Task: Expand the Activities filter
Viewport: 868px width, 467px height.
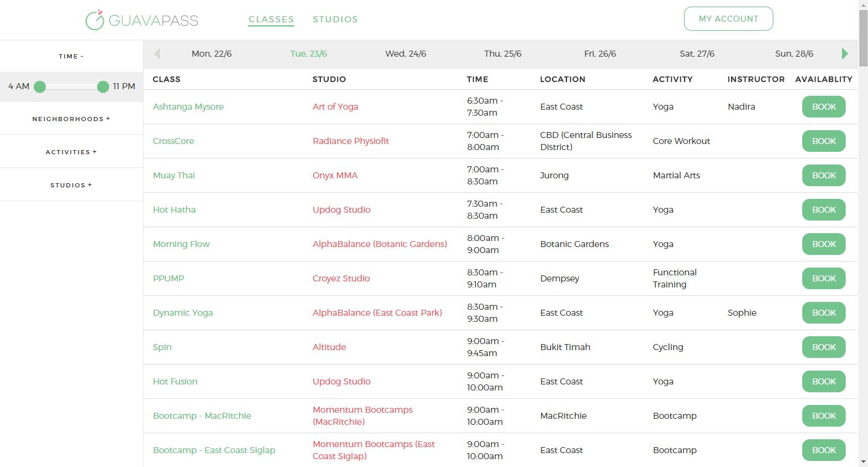Action: pyautogui.click(x=71, y=152)
